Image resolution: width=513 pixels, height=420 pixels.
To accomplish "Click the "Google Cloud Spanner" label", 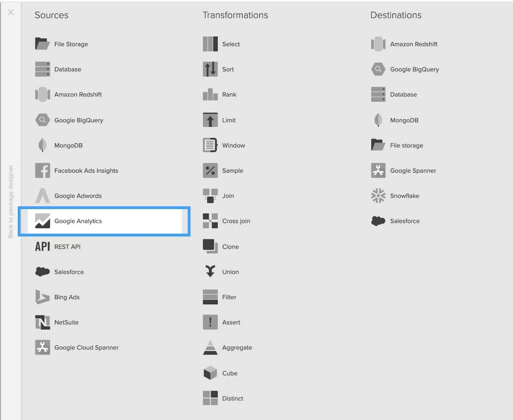I will (x=86, y=347).
